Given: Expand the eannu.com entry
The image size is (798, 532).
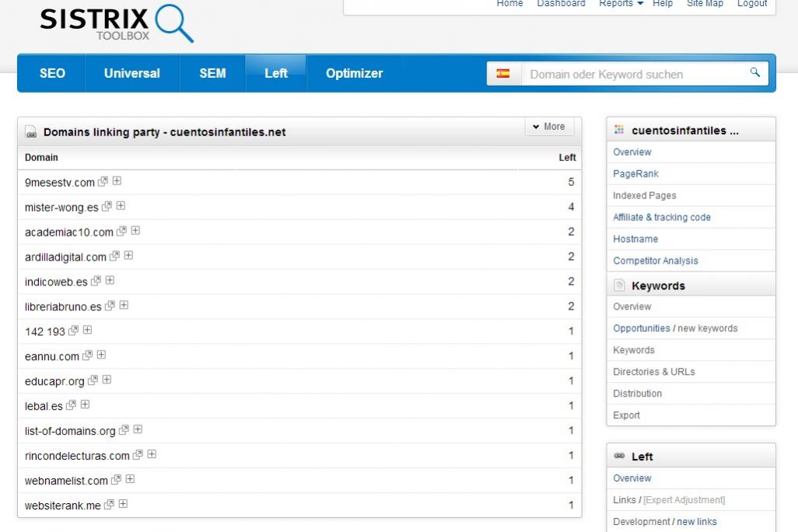Looking at the screenshot, I should [101, 355].
